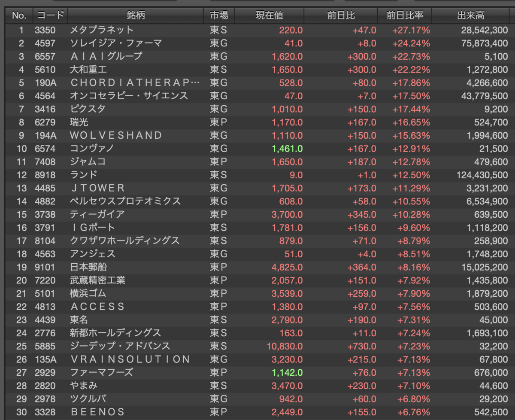Sort by the 前日比率 column header
Screen dimensions: 515x420
tap(405, 16)
